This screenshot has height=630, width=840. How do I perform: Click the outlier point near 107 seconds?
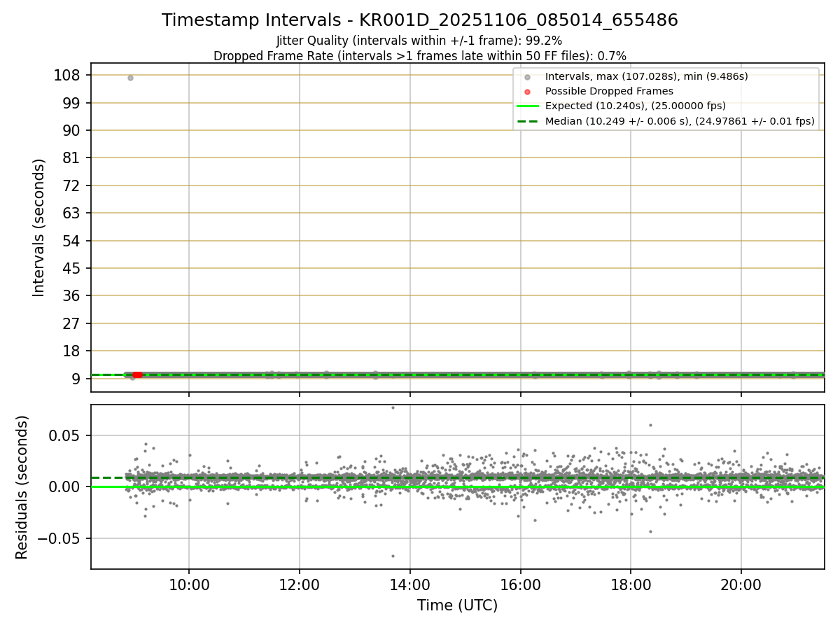coord(130,78)
